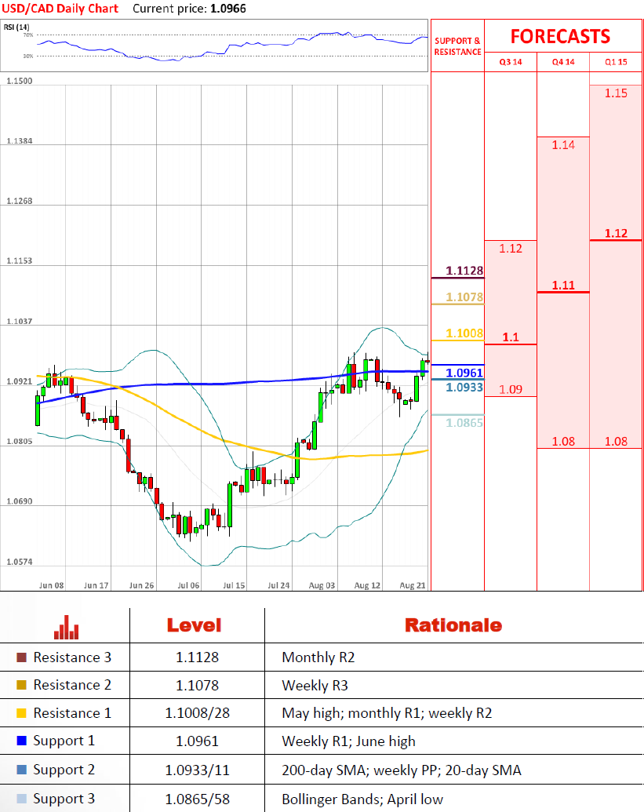Viewport: 644px width, 812px height.
Task: Click the Aug 21 date axis label
Action: pos(413,586)
